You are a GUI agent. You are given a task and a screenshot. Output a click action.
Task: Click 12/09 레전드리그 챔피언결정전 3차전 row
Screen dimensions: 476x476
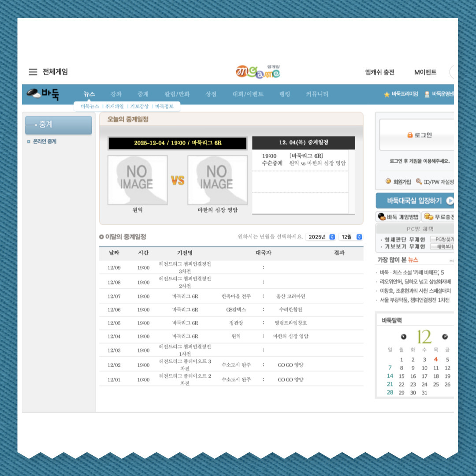(x=231, y=268)
